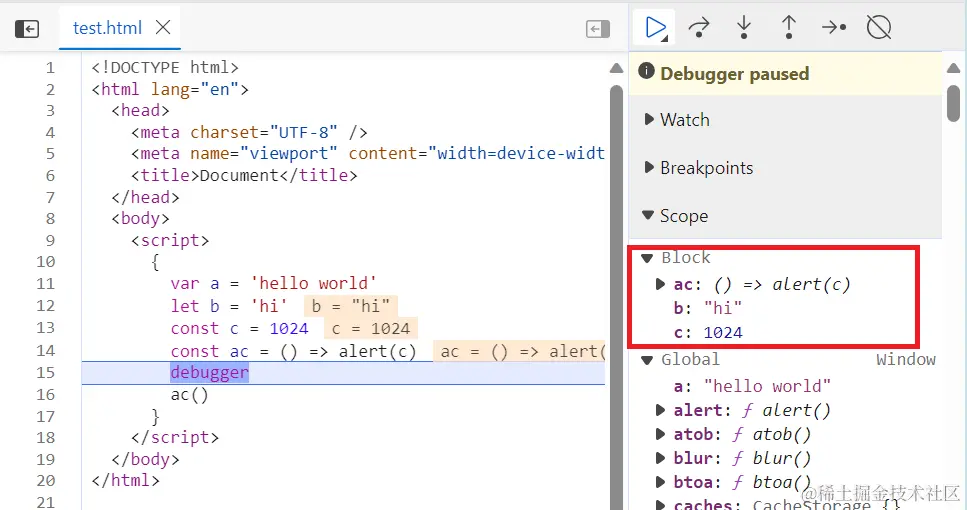Click scope variable b: "hi"
Viewport: 967px width, 510px height.
[x=708, y=308]
